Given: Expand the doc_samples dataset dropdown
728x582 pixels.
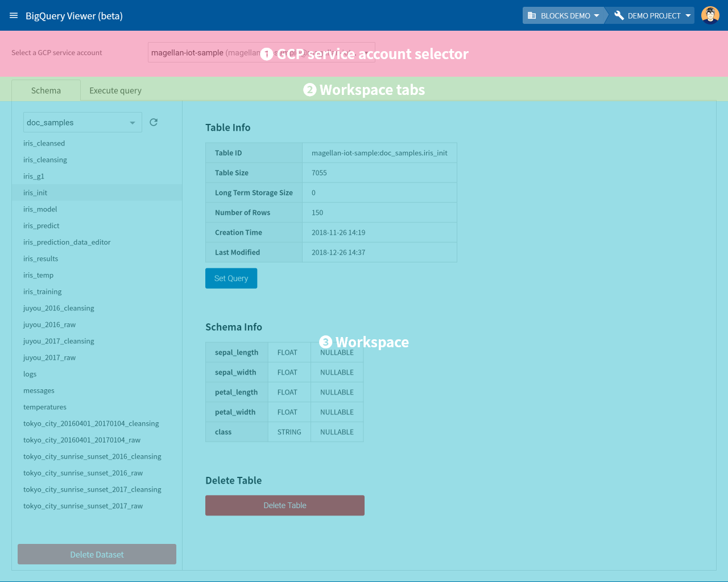Looking at the screenshot, I should coord(82,122).
